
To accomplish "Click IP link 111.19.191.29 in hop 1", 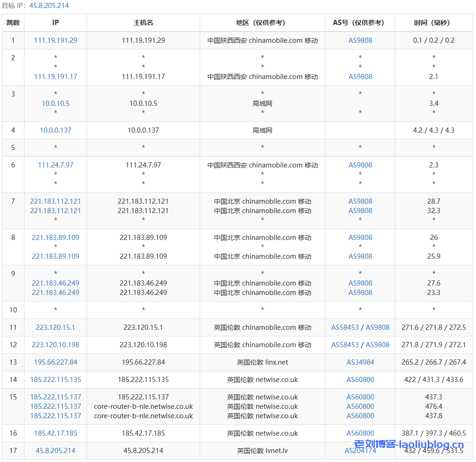I will pyautogui.click(x=55, y=40).
